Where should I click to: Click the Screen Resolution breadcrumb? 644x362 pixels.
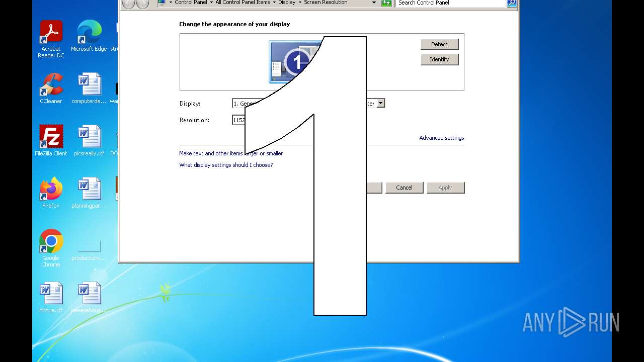[326, 3]
